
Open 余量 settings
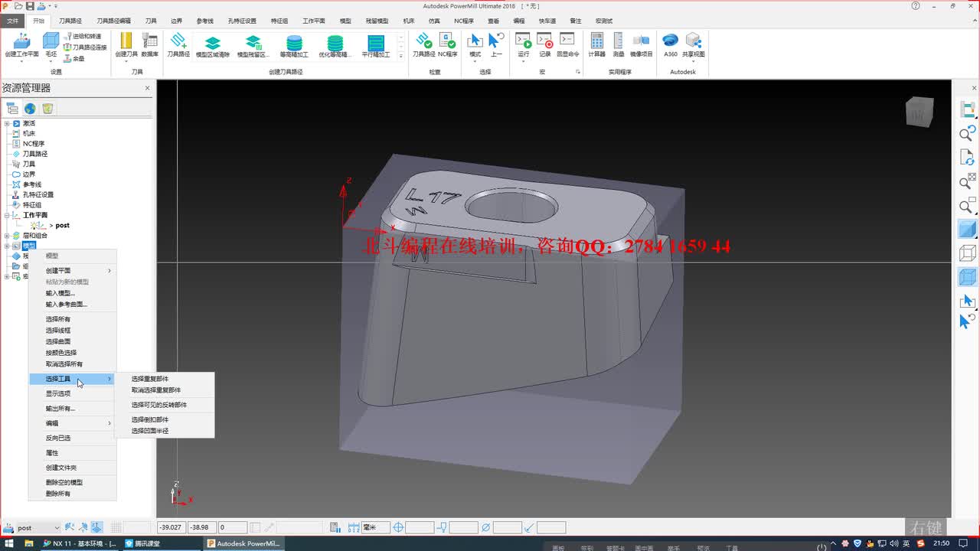(74, 58)
